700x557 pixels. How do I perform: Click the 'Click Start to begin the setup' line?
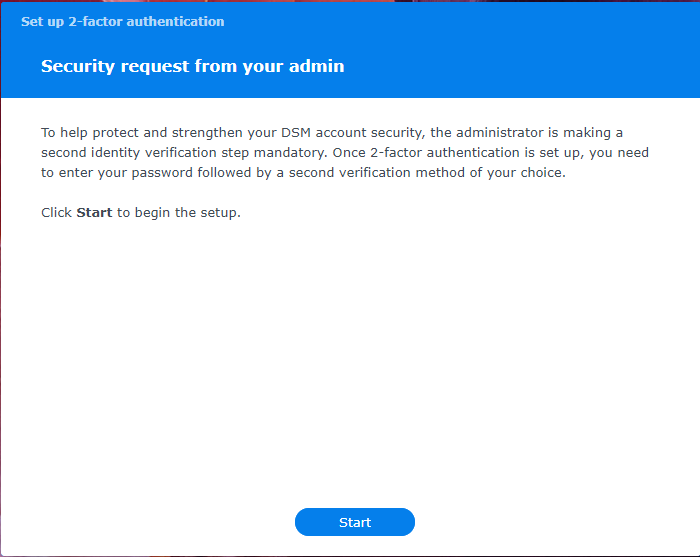pos(140,213)
